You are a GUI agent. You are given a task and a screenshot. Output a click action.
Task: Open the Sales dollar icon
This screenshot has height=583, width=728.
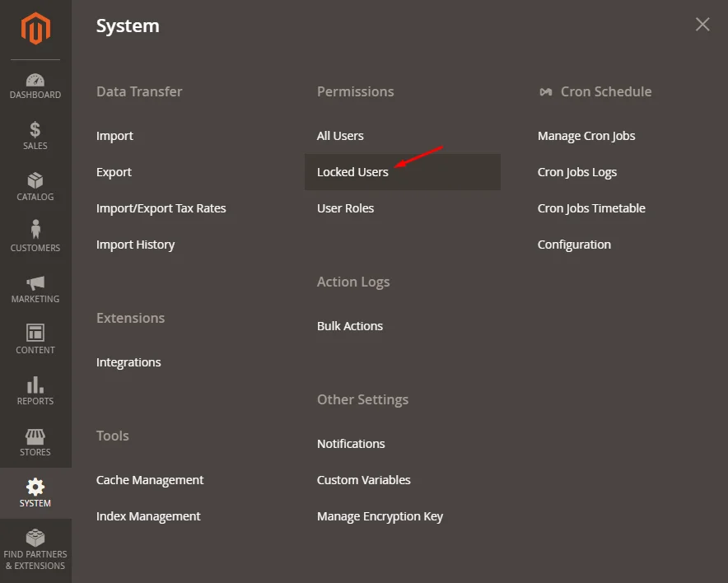click(35, 130)
